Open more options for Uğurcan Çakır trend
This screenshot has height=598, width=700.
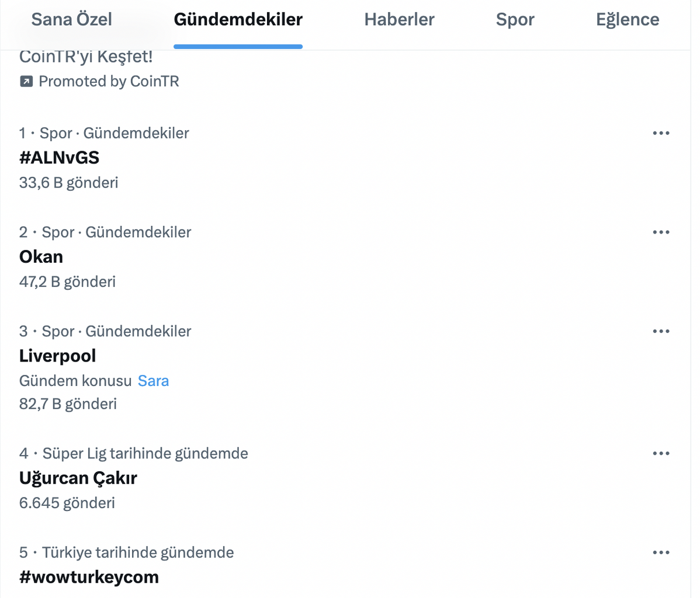tap(661, 454)
